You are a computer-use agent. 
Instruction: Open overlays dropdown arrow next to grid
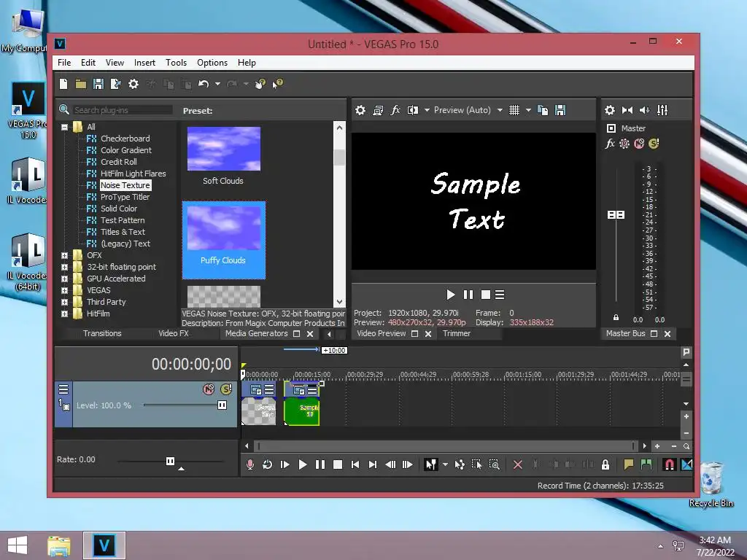(528, 111)
